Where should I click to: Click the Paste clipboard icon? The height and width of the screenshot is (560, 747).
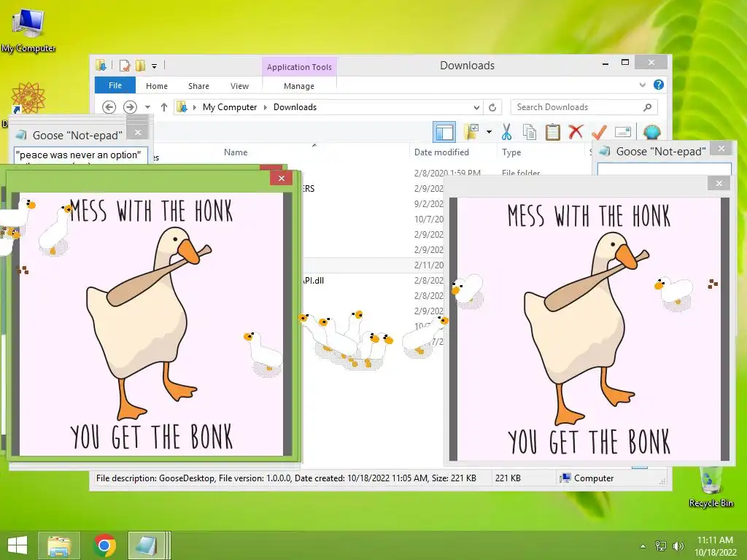point(553,132)
